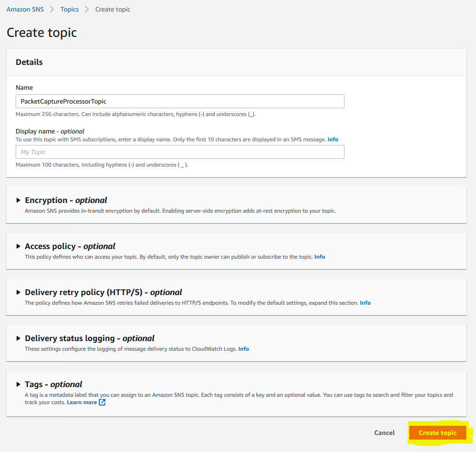The height and width of the screenshot is (452, 476).
Task: Click the Create topic breadcrumb text
Action: (x=113, y=9)
